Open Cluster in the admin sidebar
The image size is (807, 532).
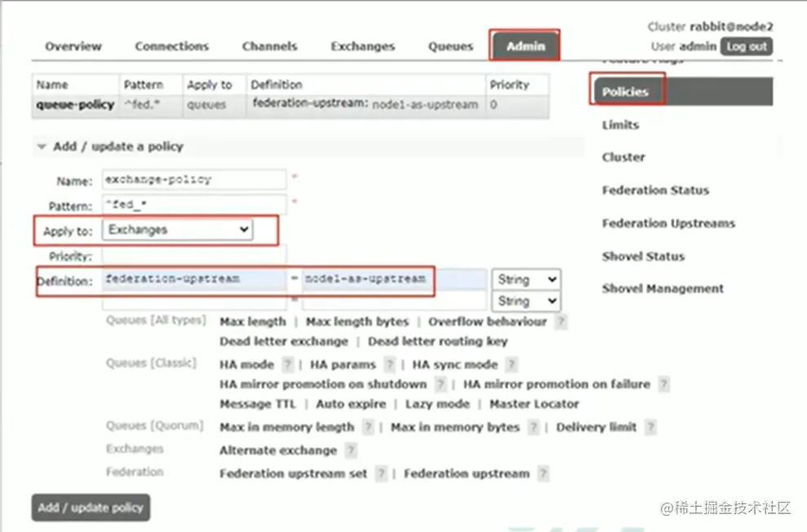pos(623,157)
